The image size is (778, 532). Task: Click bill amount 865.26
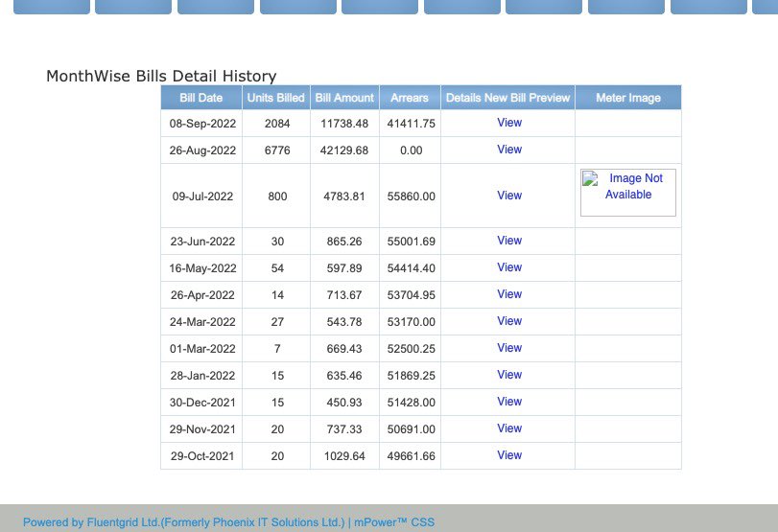(x=344, y=242)
